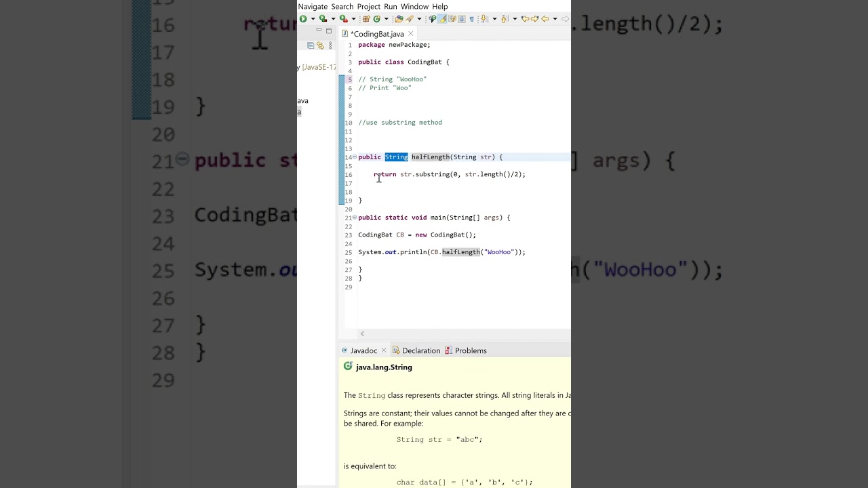Image resolution: width=868 pixels, height=488 pixels.
Task: Expand the External Tools dropdown arrow
Action: tap(353, 19)
